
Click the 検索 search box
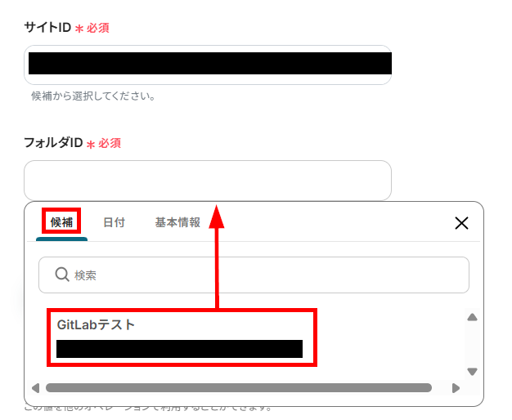(x=254, y=275)
